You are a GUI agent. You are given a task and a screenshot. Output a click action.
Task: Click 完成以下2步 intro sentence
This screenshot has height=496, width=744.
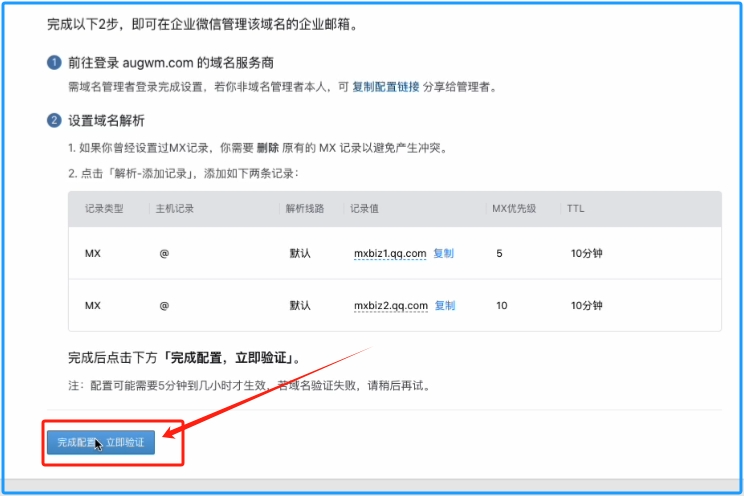coord(203,24)
